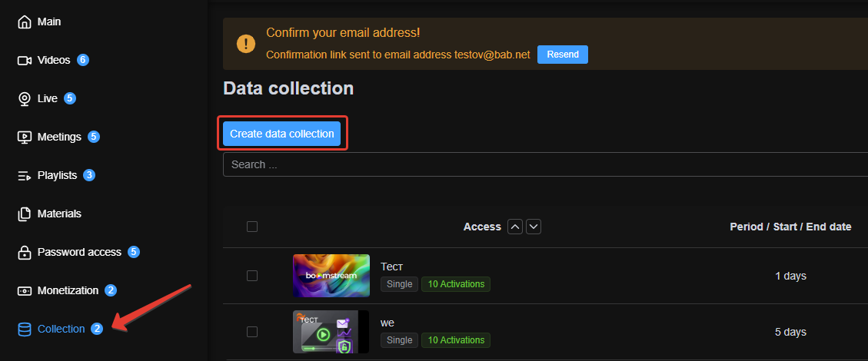Click the Meetings screen icon
This screenshot has width=868, height=361.
pos(25,137)
